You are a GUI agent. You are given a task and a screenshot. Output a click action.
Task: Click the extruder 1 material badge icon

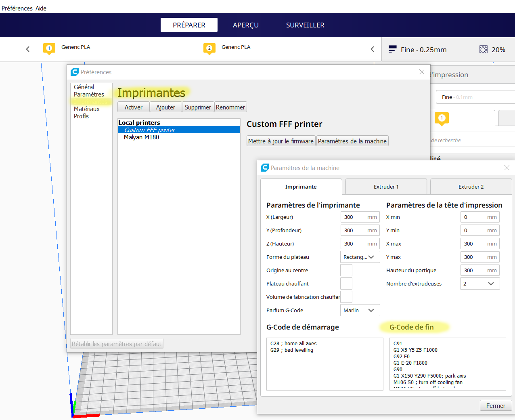tap(49, 48)
